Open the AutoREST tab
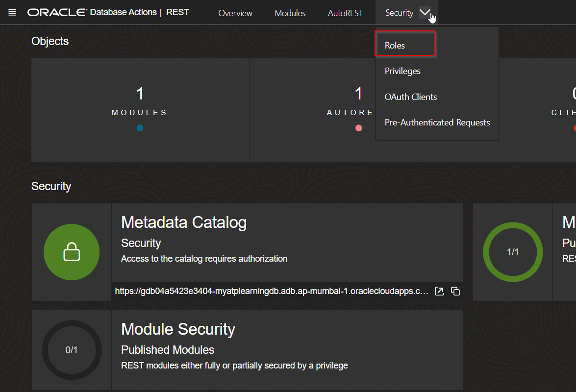Image resolution: width=576 pixels, height=392 pixels. click(345, 13)
